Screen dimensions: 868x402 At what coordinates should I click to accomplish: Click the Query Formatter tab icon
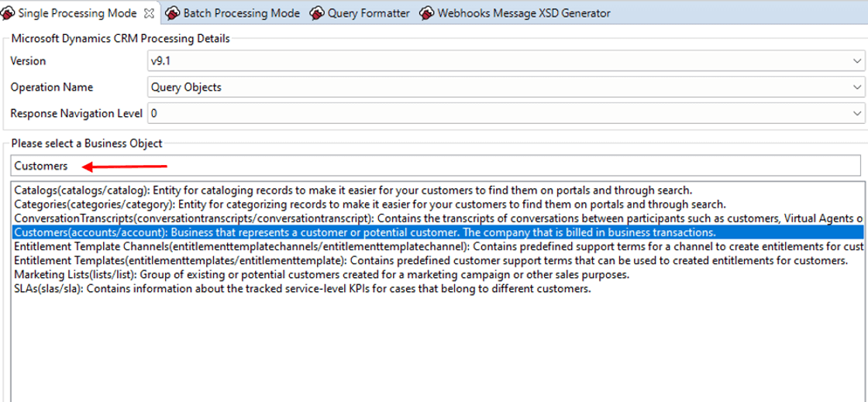click(317, 12)
